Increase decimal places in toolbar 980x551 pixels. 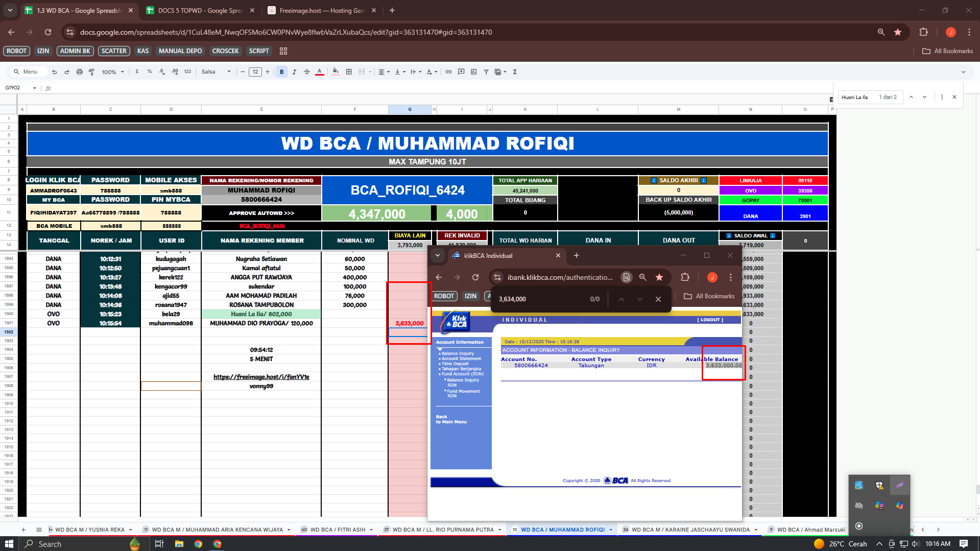[175, 72]
